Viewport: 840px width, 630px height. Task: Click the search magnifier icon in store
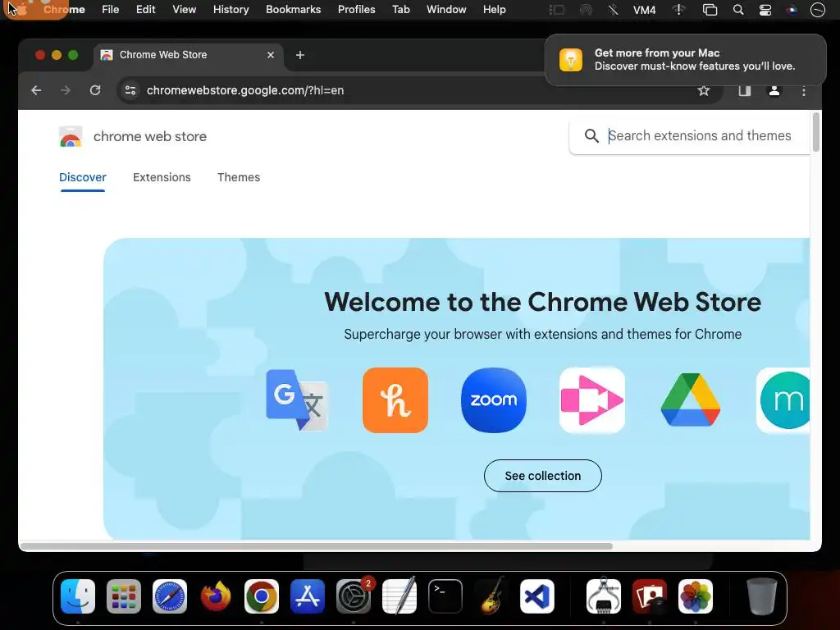point(591,136)
